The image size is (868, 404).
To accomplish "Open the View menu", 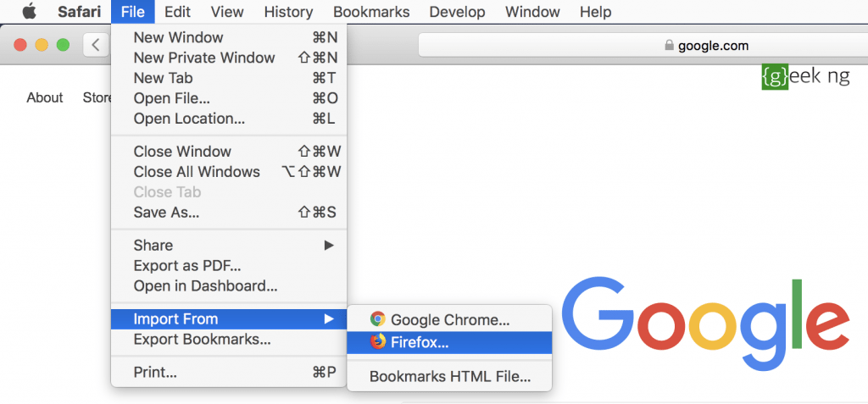I will [x=227, y=12].
